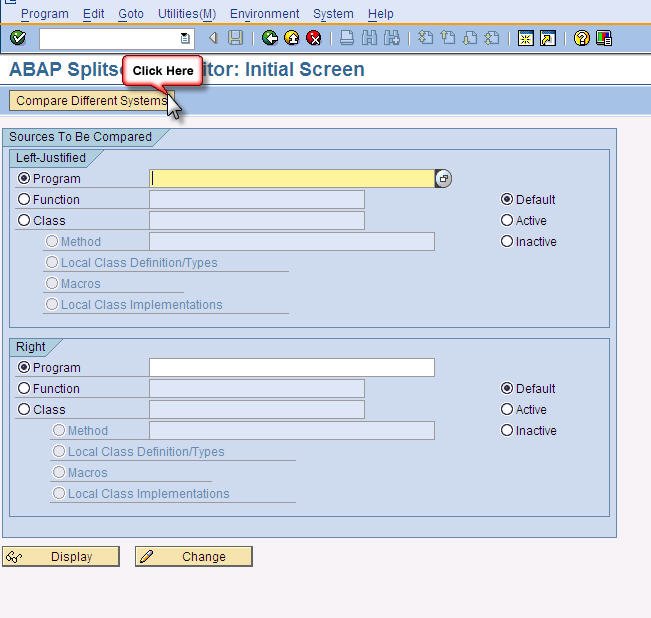Open the System menu
This screenshot has height=618, width=651.
333,14
